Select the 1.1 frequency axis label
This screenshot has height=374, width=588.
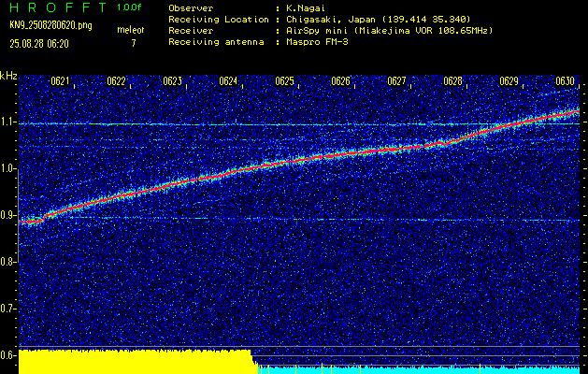7,122
